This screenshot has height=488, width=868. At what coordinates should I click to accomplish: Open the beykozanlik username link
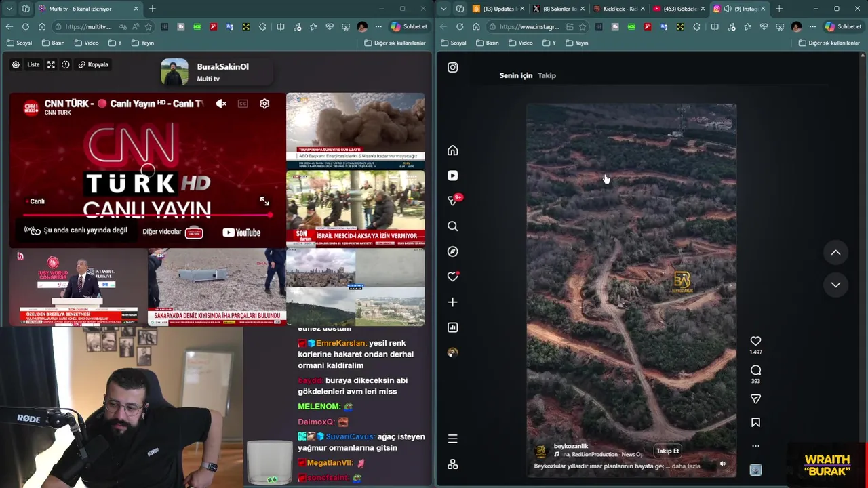(571, 446)
